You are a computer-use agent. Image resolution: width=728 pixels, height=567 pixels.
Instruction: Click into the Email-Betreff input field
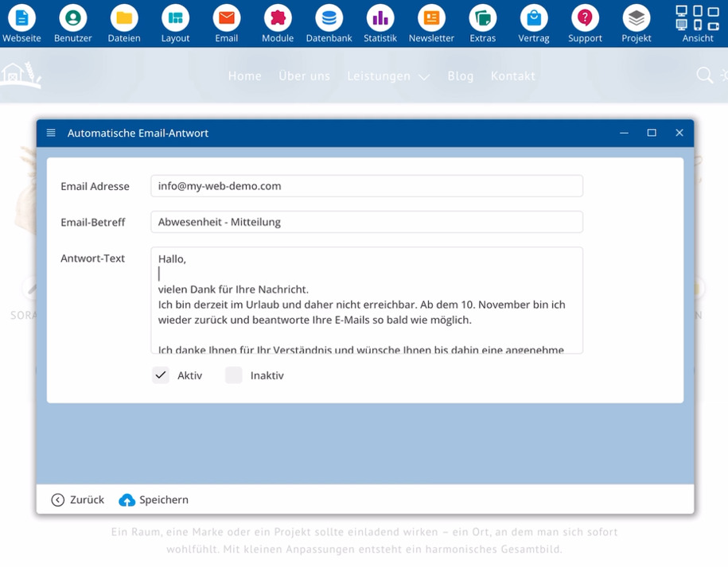(x=367, y=222)
